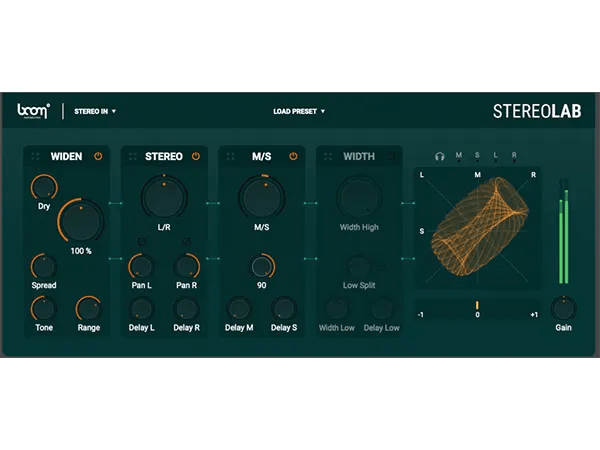600x450 pixels.
Task: Grab the WIDTH module drag handle
Action: click(328, 156)
